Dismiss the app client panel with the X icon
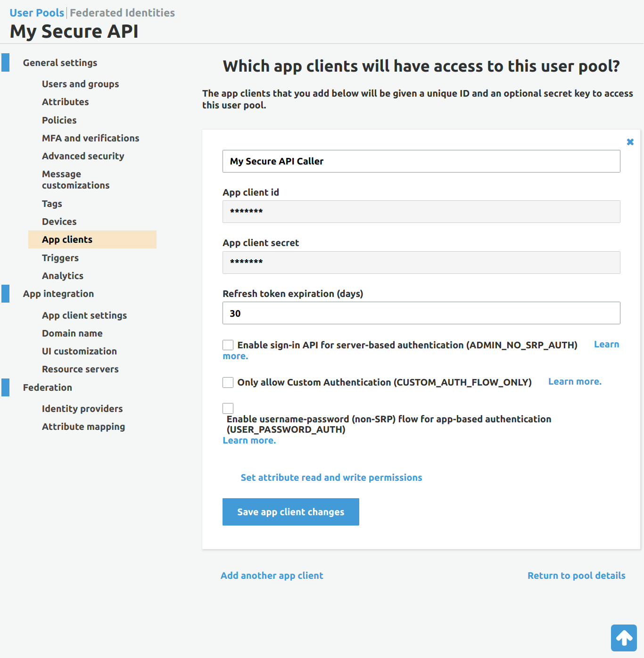644x658 pixels. click(x=630, y=141)
